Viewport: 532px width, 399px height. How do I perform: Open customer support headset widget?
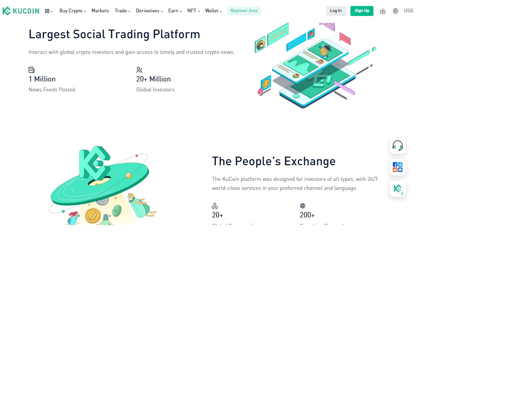[x=397, y=146]
